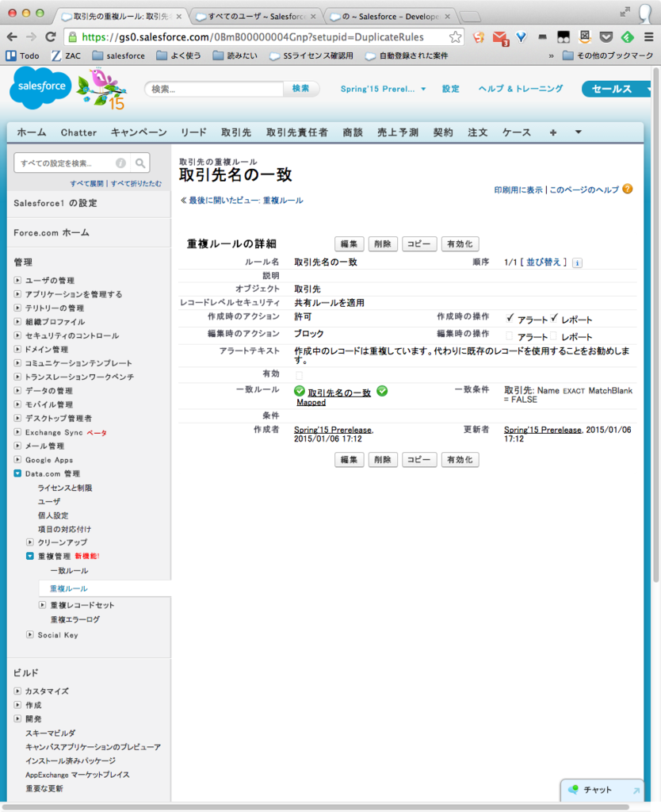Click the horizontal page scrollbar
This screenshot has height=812, width=661.
click(317, 806)
